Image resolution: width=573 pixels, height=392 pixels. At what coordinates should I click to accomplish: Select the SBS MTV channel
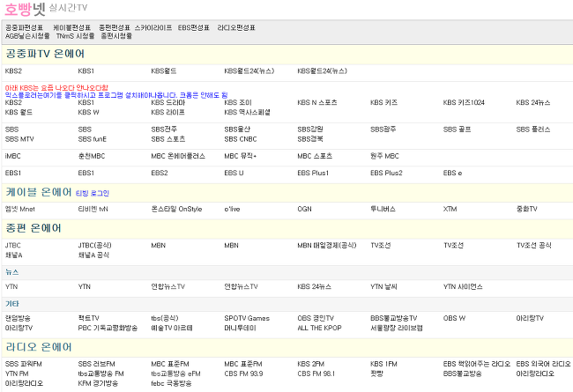[19, 139]
